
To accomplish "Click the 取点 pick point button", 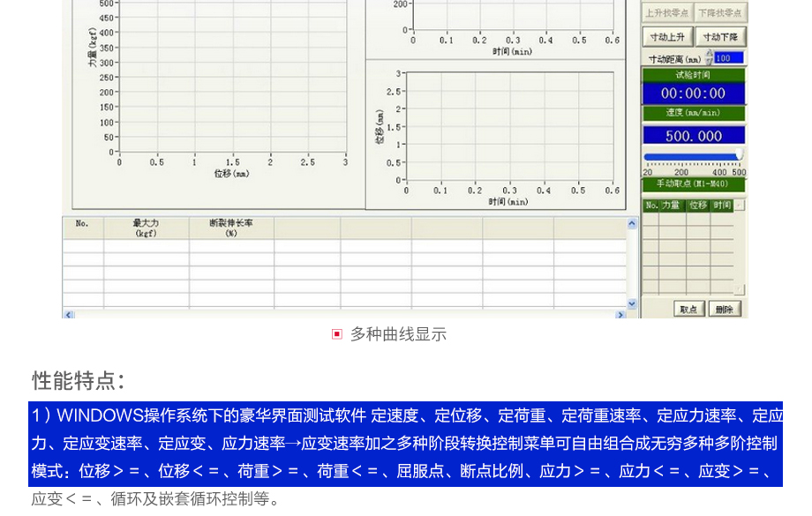I will pos(688,309).
